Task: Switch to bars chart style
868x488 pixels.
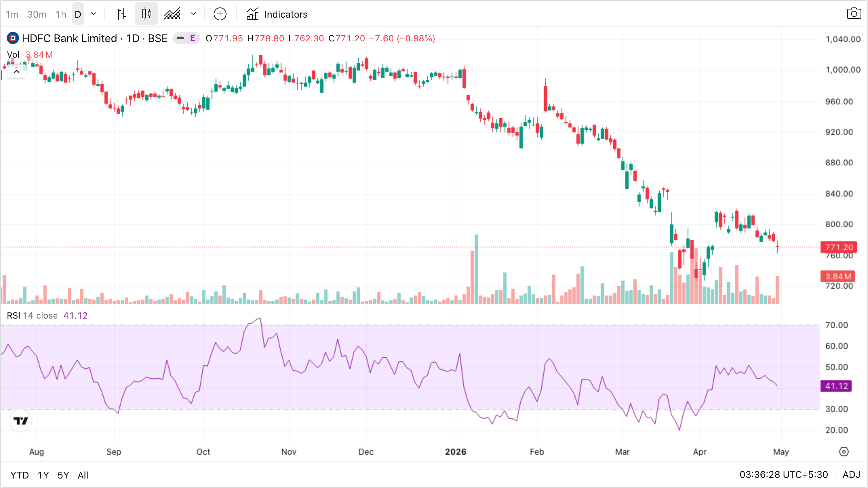Action: tap(121, 14)
